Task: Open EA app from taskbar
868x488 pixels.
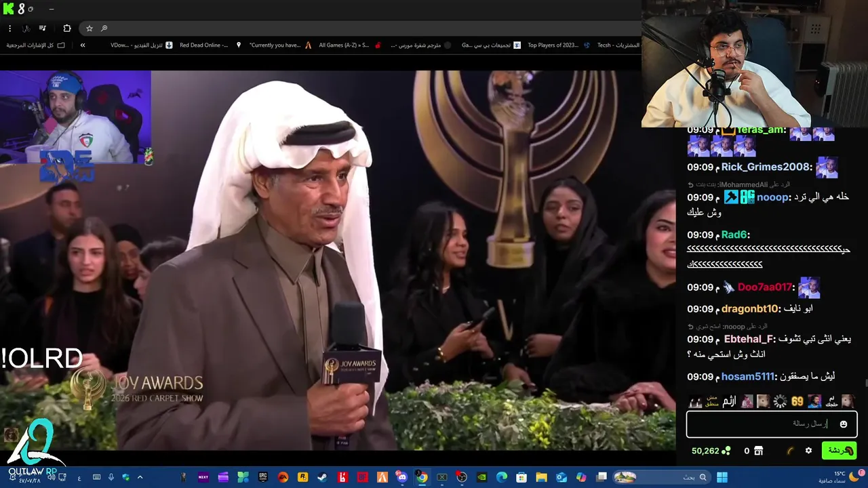Action: click(x=283, y=477)
